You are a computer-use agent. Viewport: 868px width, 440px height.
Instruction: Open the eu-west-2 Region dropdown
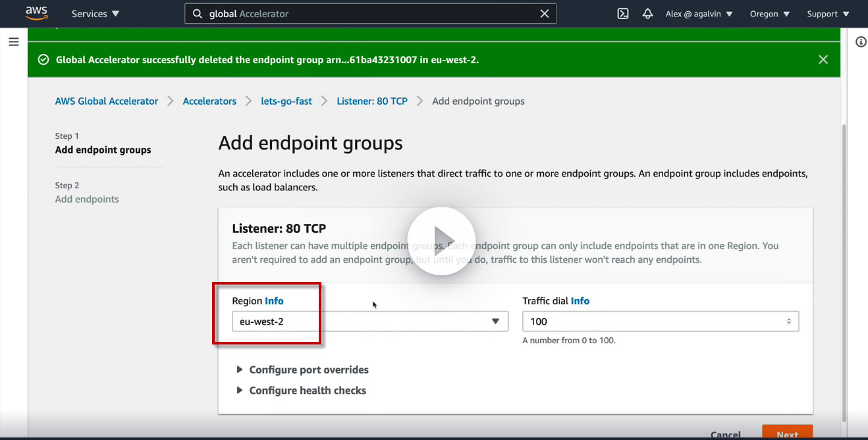370,321
